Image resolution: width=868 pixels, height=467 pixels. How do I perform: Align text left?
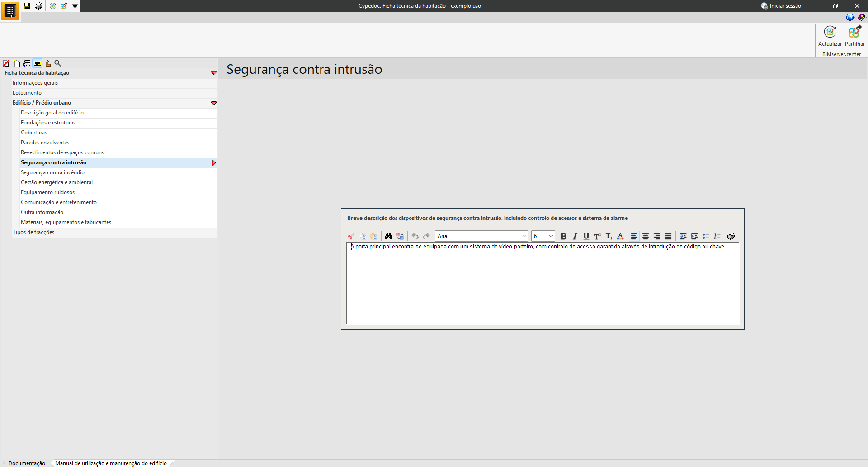pos(634,236)
